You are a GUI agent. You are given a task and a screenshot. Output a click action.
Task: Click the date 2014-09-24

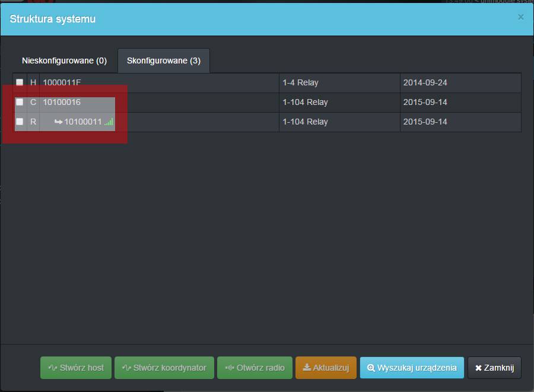coord(425,82)
